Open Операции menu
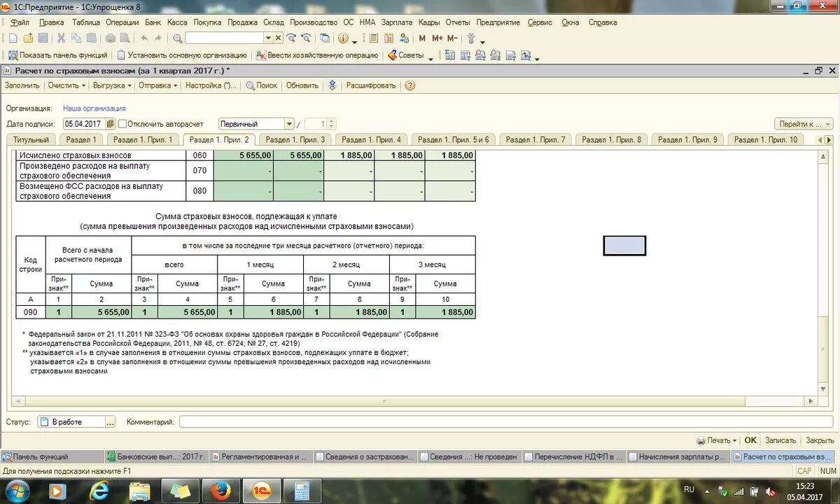 point(122,22)
